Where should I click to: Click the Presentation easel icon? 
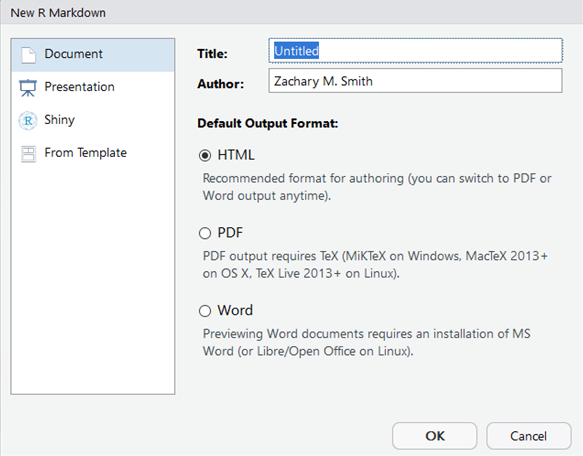[x=28, y=88]
